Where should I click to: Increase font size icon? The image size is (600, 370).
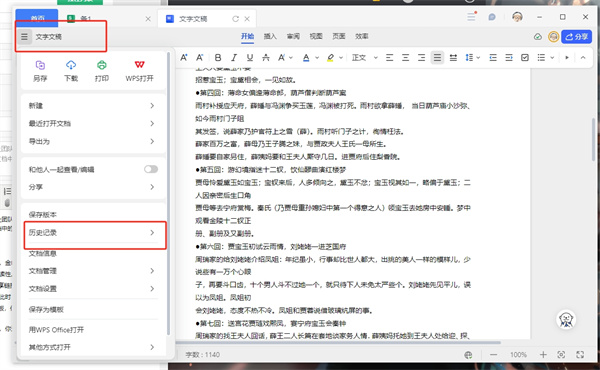(x=184, y=57)
